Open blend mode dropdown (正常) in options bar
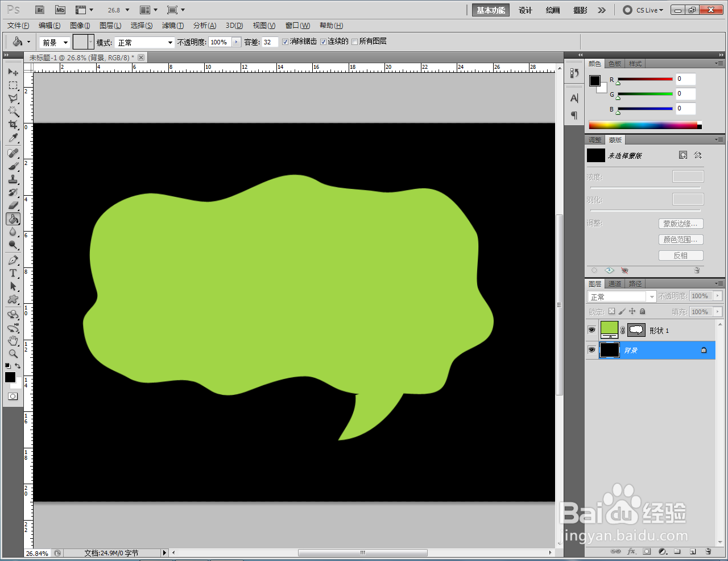The width and height of the screenshot is (728, 561). 144,43
